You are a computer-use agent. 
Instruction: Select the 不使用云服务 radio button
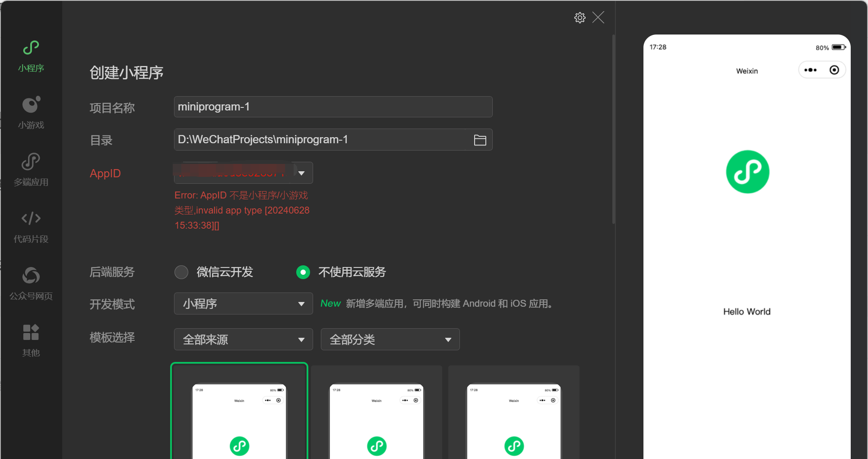click(x=303, y=272)
